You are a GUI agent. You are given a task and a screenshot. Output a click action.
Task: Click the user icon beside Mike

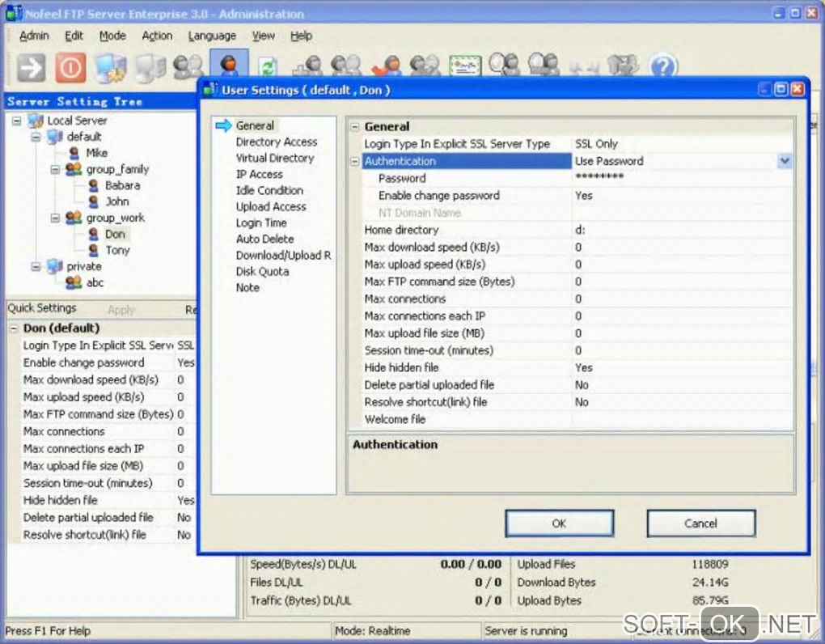pos(74,153)
